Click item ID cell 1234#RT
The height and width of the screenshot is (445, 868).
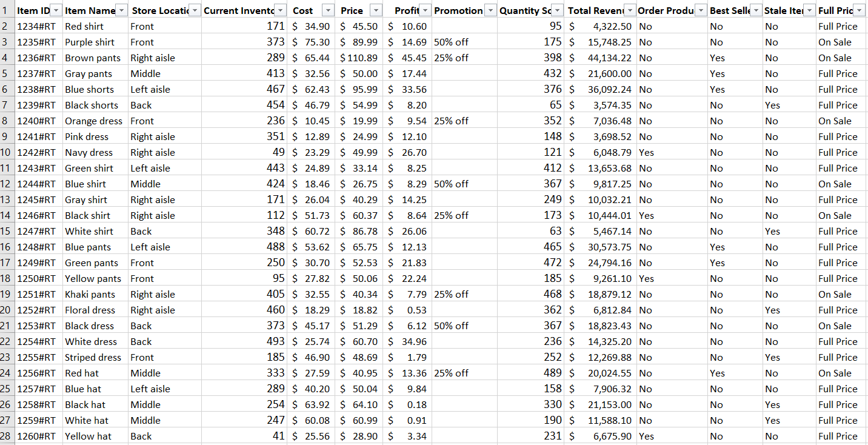pyautogui.click(x=38, y=26)
